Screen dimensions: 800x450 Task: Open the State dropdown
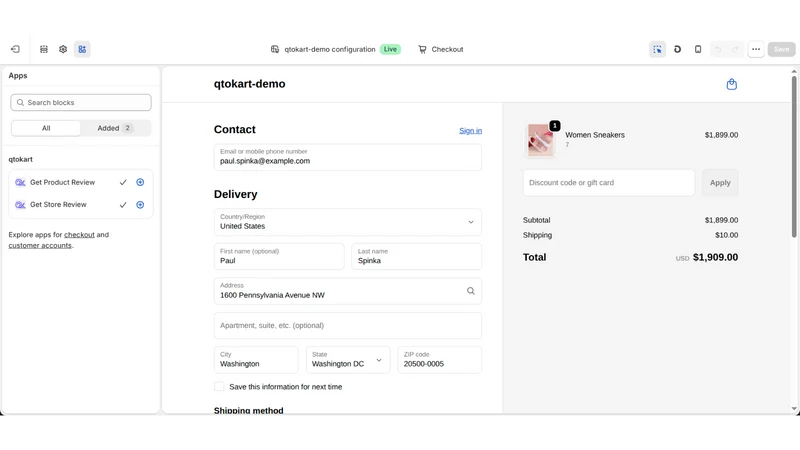[x=348, y=360]
